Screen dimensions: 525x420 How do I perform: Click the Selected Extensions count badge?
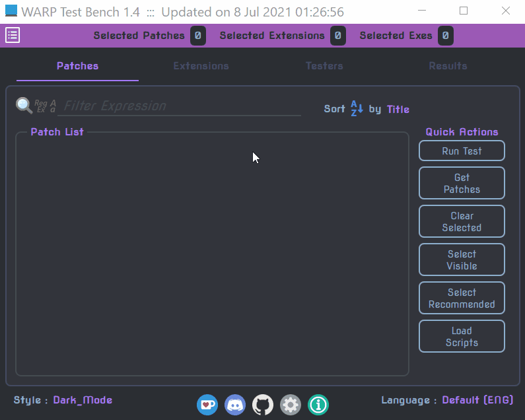338,36
